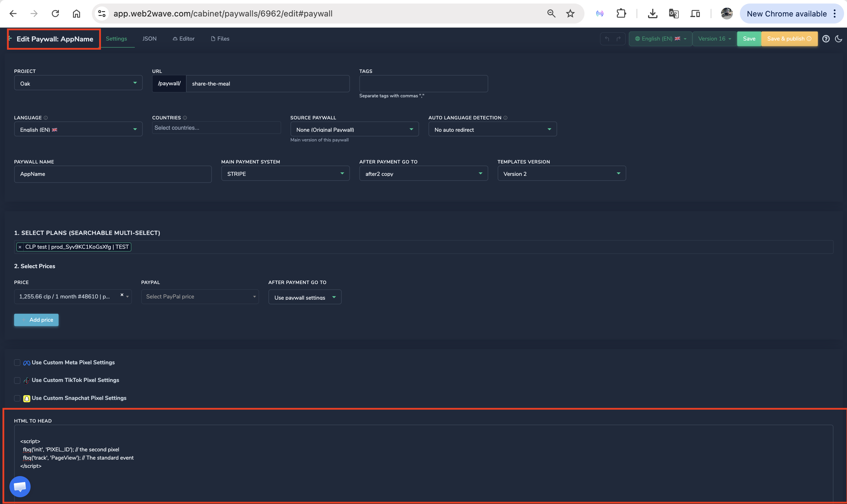The image size is (847, 504).
Task: Click the Add price button
Action: (36, 320)
